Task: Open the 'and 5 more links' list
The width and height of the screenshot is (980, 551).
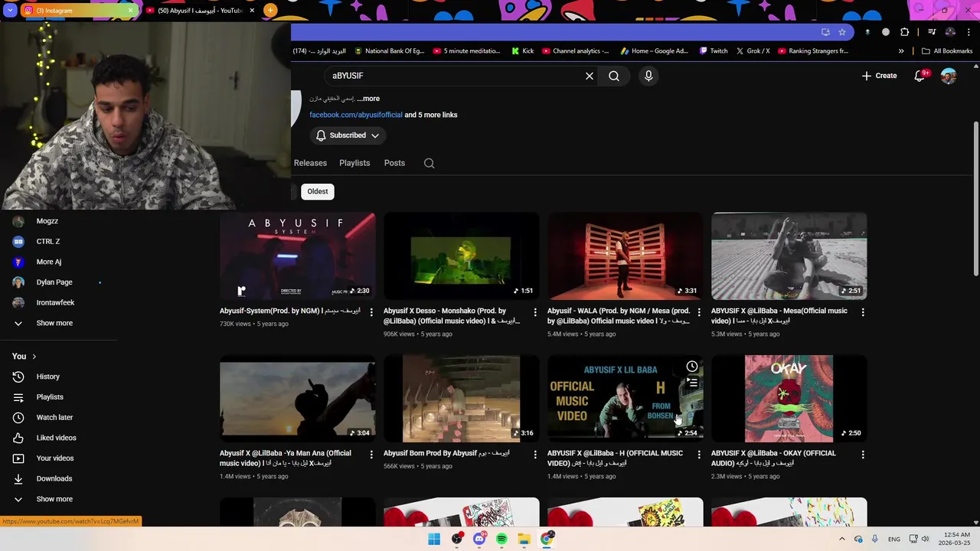Action: [431, 115]
